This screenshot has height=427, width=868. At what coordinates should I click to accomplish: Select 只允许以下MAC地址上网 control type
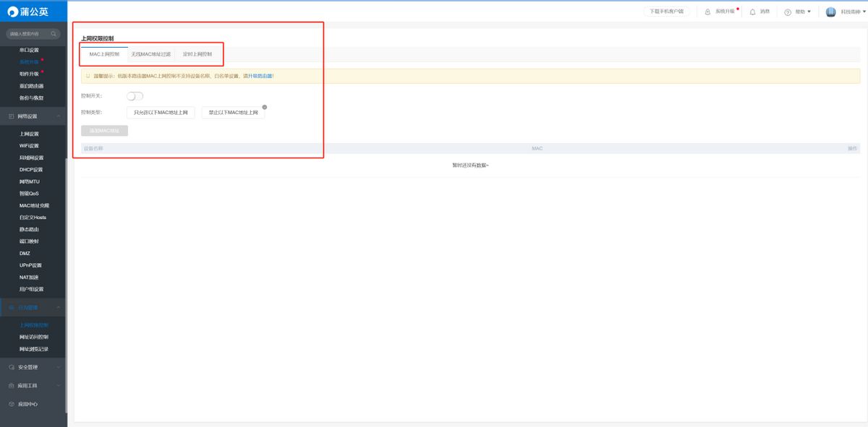161,113
